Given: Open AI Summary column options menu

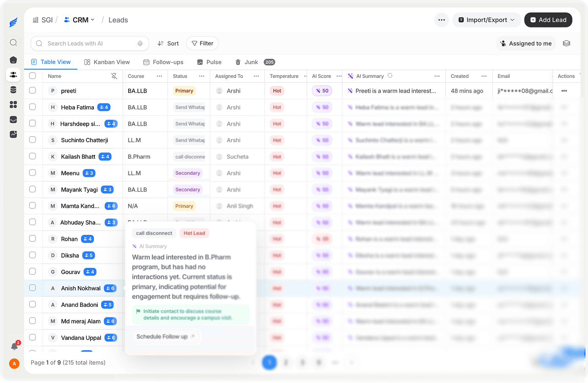Looking at the screenshot, I should coord(437,76).
